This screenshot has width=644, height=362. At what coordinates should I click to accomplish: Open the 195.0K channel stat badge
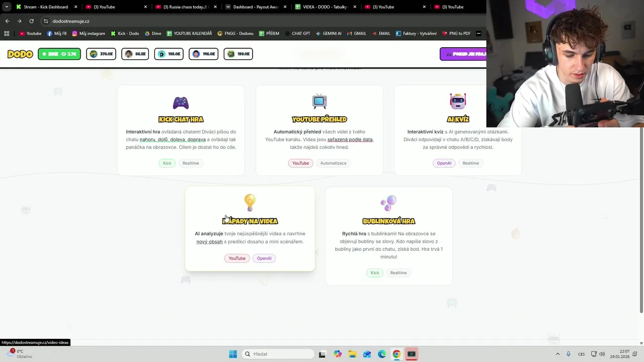click(169, 54)
